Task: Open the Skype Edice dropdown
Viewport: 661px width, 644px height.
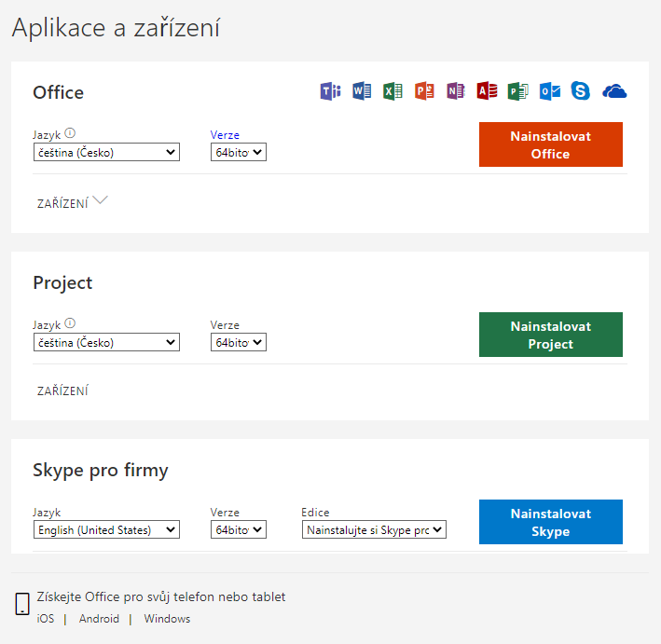Action: click(374, 529)
